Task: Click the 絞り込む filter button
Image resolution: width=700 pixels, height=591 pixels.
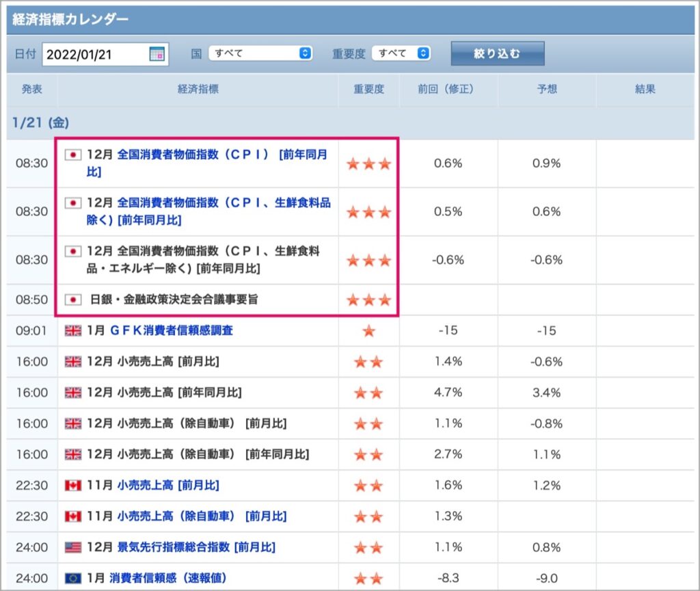Action: pyautogui.click(x=498, y=53)
